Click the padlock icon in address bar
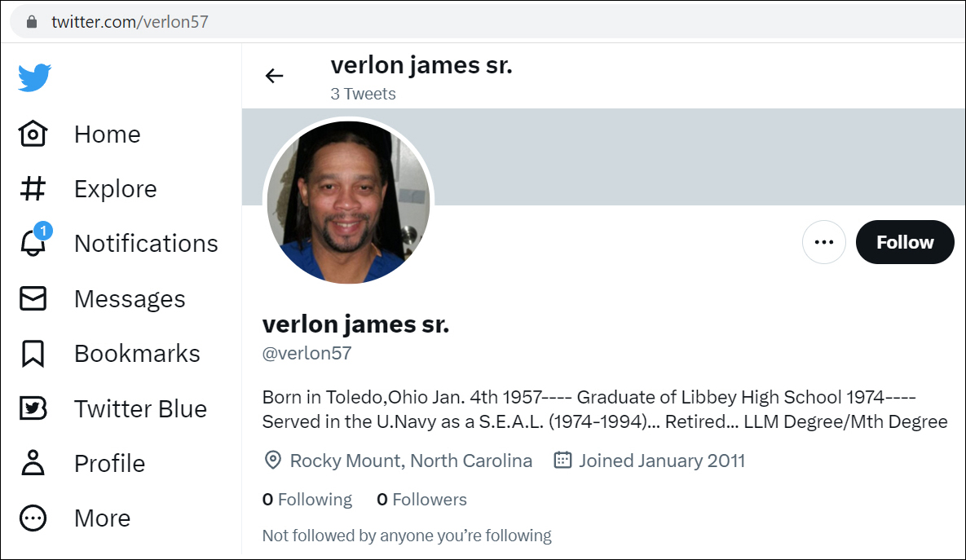The width and height of the screenshot is (966, 560). coord(32,22)
